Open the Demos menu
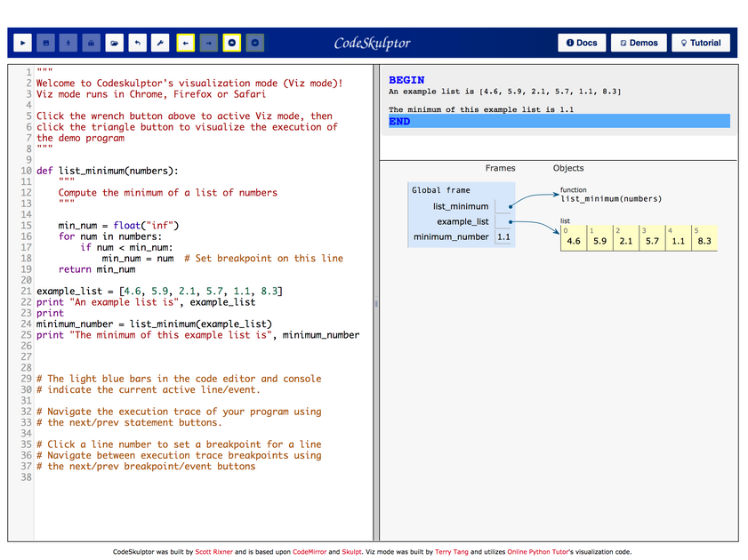Screen dimensions: 748x560 (x=637, y=42)
